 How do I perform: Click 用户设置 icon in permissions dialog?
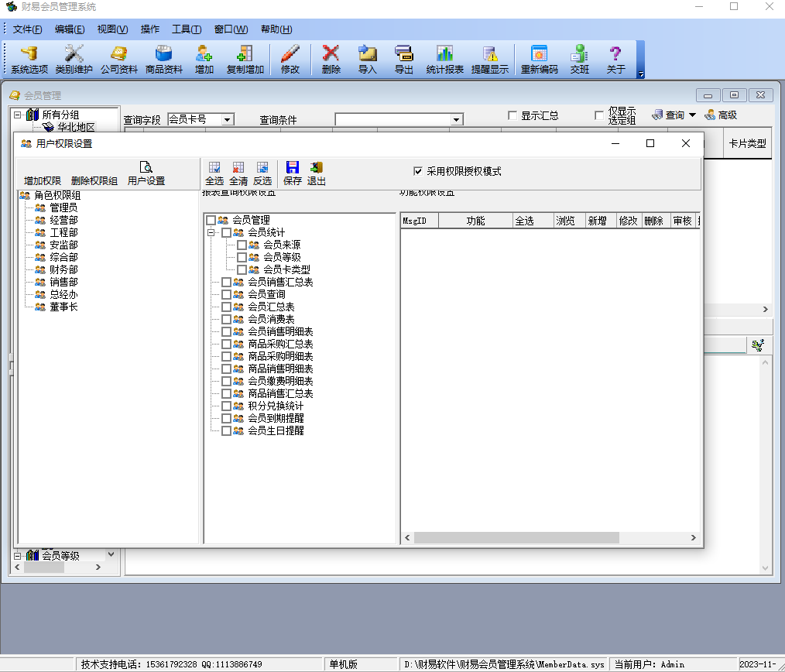point(146,168)
